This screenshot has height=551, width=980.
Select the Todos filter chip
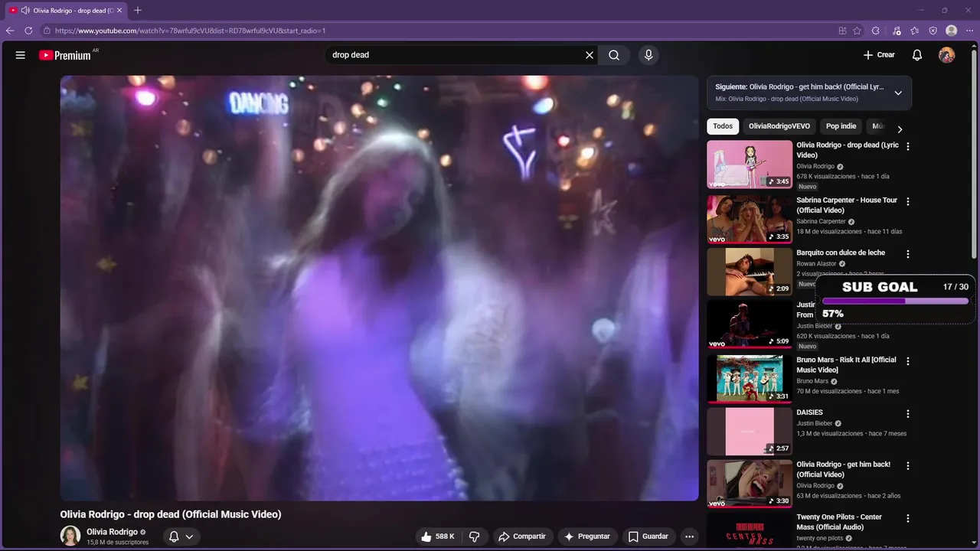pos(723,126)
